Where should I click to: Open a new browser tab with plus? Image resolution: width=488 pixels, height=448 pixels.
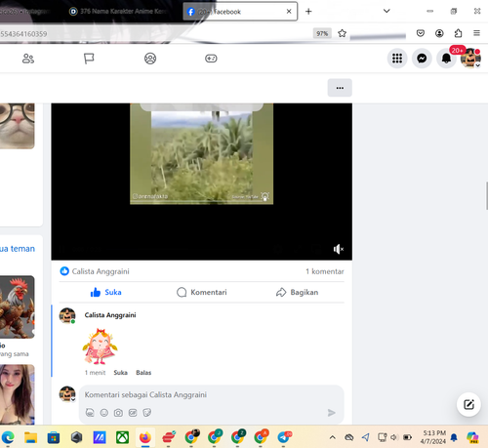[x=308, y=12]
